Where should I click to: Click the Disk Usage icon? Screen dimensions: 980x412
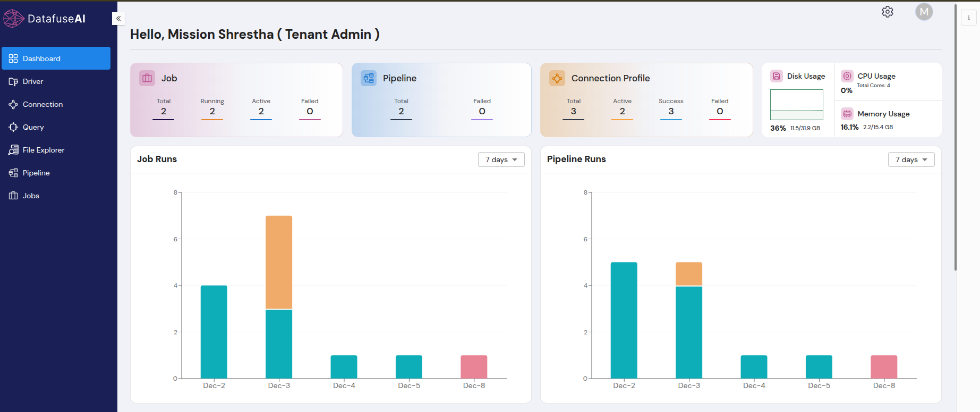(777, 76)
